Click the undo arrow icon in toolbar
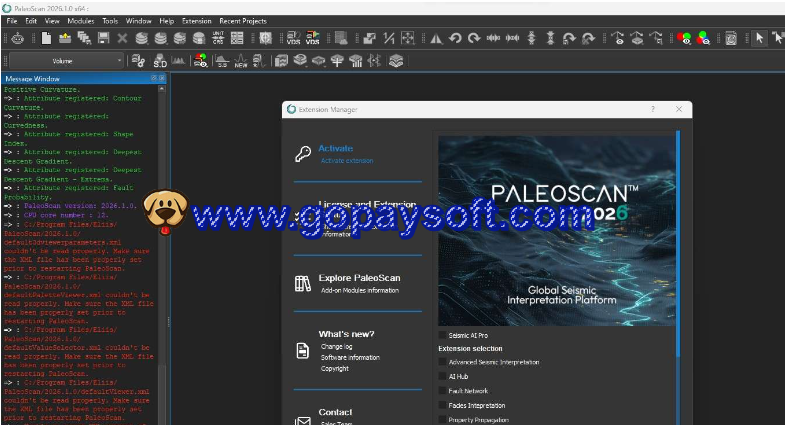The width and height of the screenshot is (785, 425). 455,38
